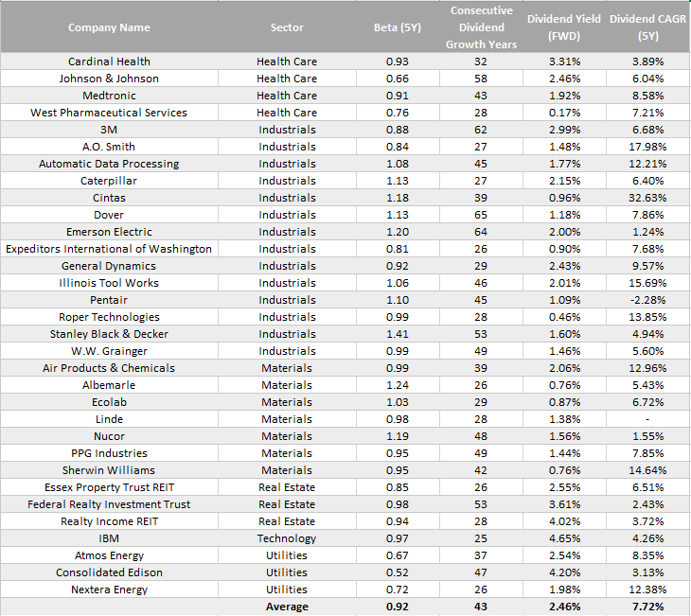Select the Consolidated Edison cell

tap(109, 572)
